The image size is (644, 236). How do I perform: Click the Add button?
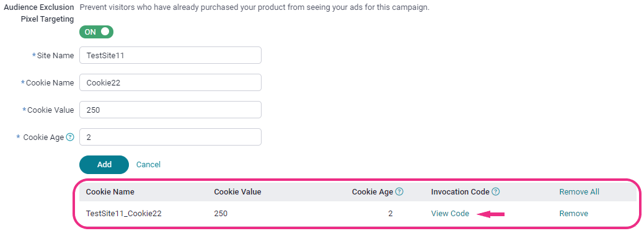coord(104,165)
